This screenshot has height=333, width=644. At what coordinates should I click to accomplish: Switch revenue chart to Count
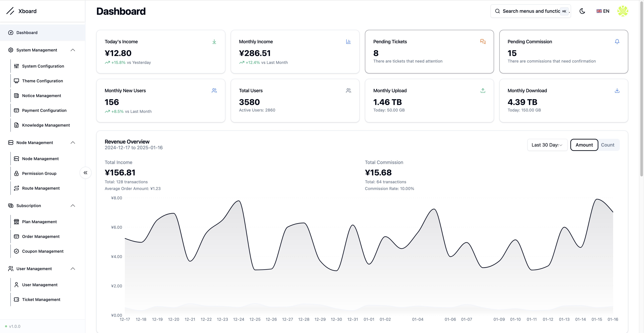[x=607, y=145]
